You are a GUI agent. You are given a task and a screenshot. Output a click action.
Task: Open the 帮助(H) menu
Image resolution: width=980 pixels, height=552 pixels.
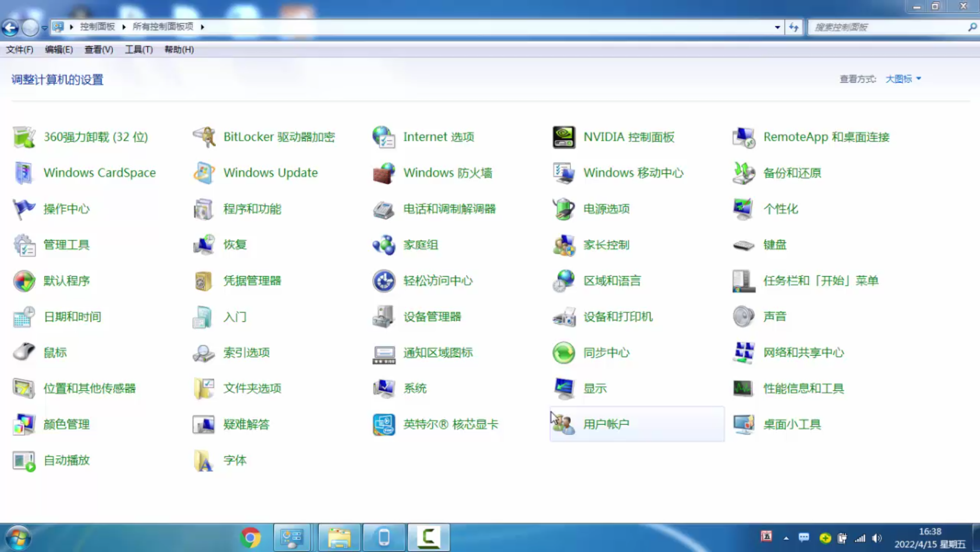pos(179,50)
